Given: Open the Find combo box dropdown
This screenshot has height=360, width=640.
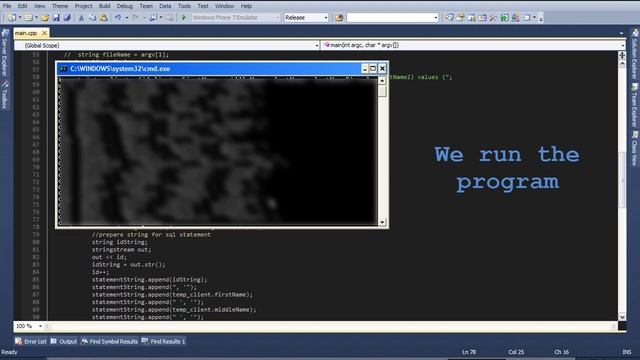Looking at the screenshot, I should pyautogui.click(x=436, y=18).
